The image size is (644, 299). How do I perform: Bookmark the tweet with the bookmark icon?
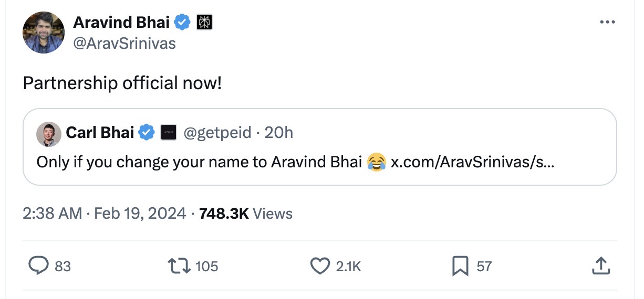460,266
